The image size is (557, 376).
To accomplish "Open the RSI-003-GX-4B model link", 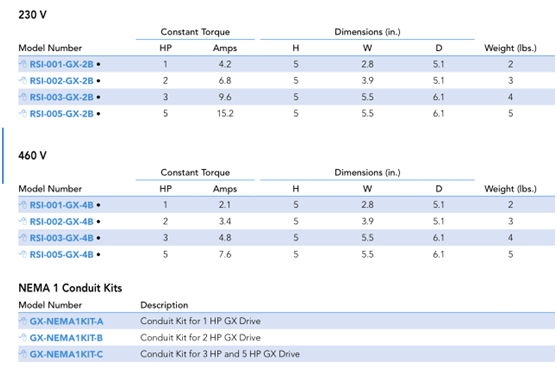I will (61, 238).
